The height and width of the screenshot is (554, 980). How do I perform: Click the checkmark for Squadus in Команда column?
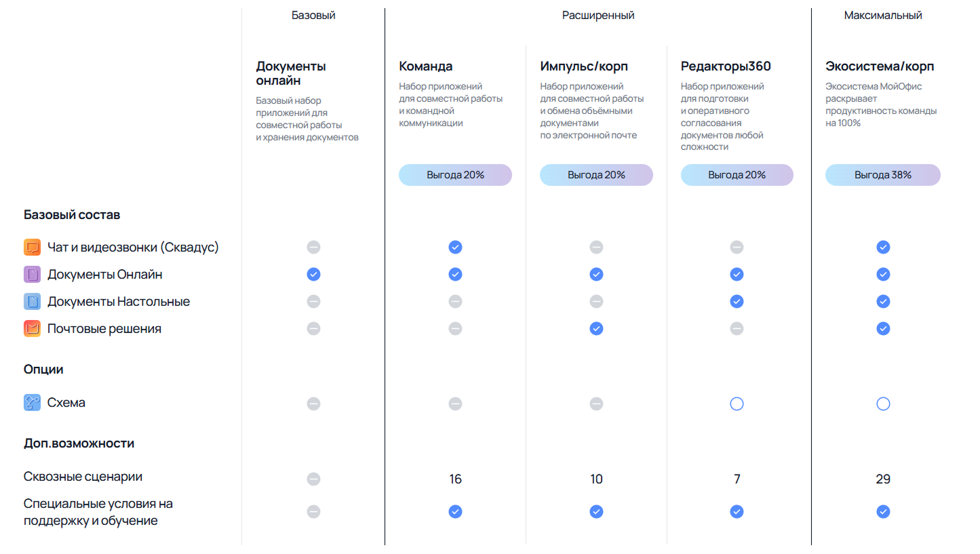click(x=455, y=248)
